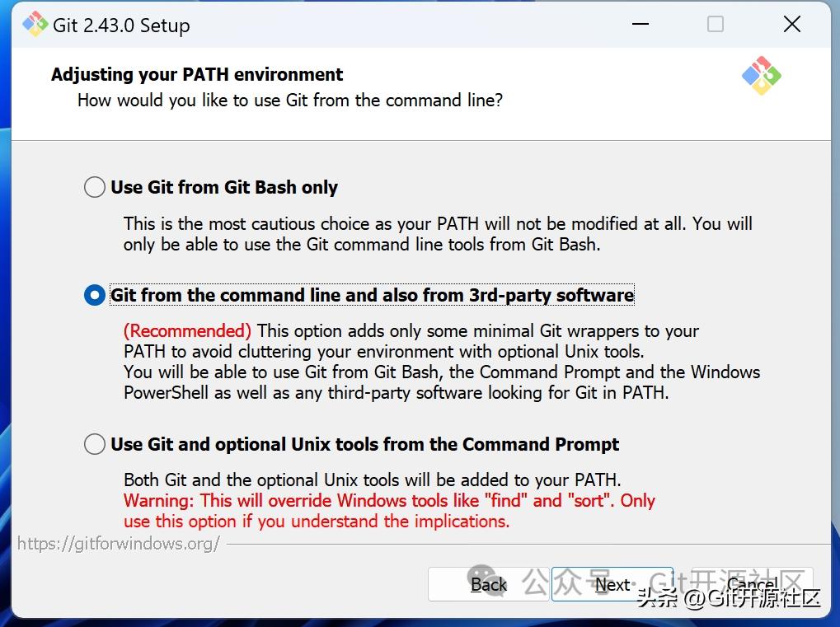Click the '头条 @Git开源社区' watermark text
The height and width of the screenshot is (627, 840).
pos(729,599)
